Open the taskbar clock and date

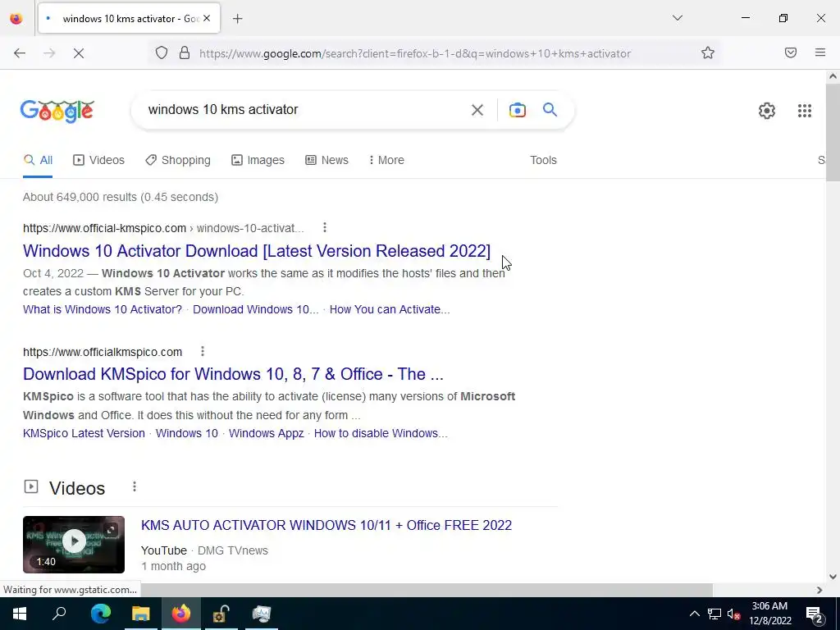point(769,614)
